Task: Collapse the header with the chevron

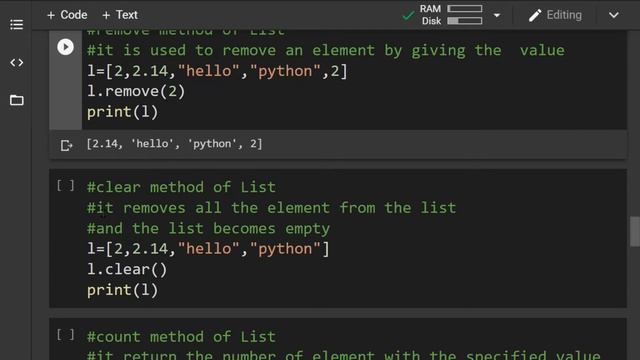Action: pyautogui.click(x=613, y=16)
